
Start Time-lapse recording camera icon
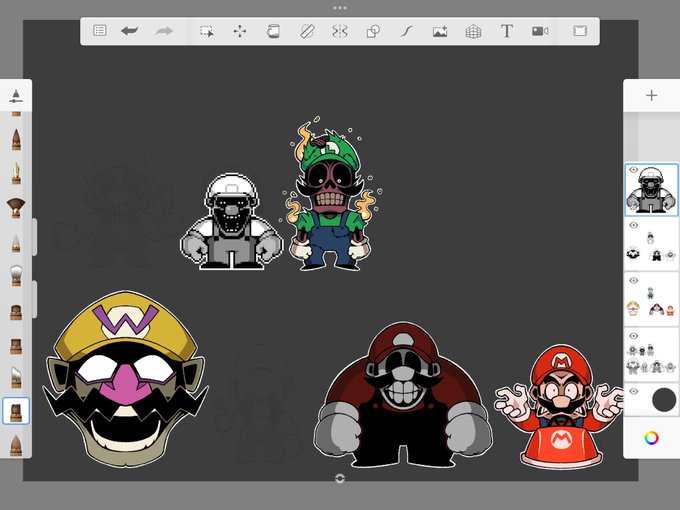click(540, 31)
